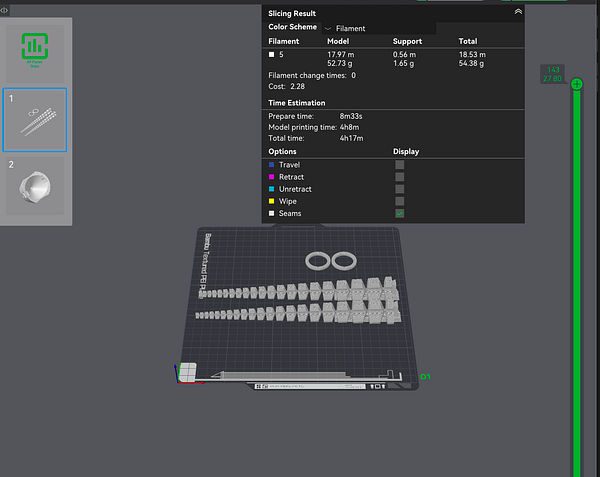This screenshot has height=477, width=600.
Task: Click the green 01 plate number label
Action: tap(426, 377)
